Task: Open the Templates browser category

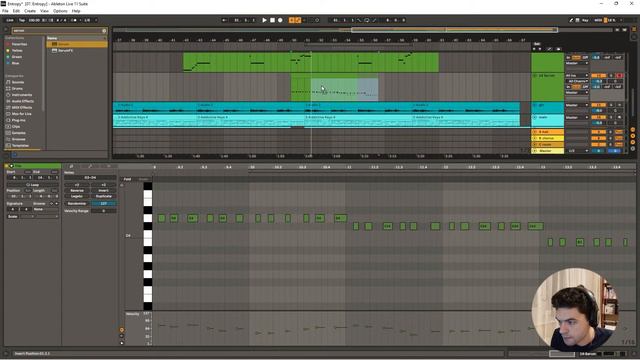Action: 20,146
